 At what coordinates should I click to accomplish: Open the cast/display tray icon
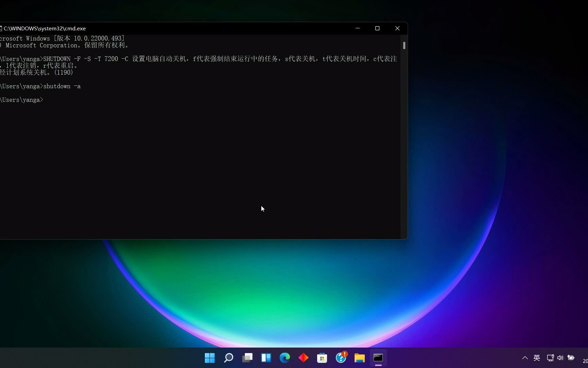(550, 358)
